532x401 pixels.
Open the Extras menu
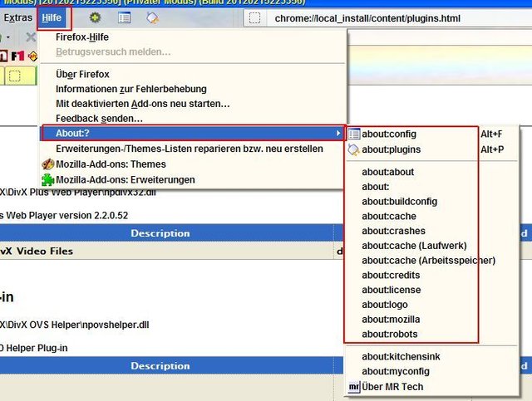pyautogui.click(x=18, y=17)
